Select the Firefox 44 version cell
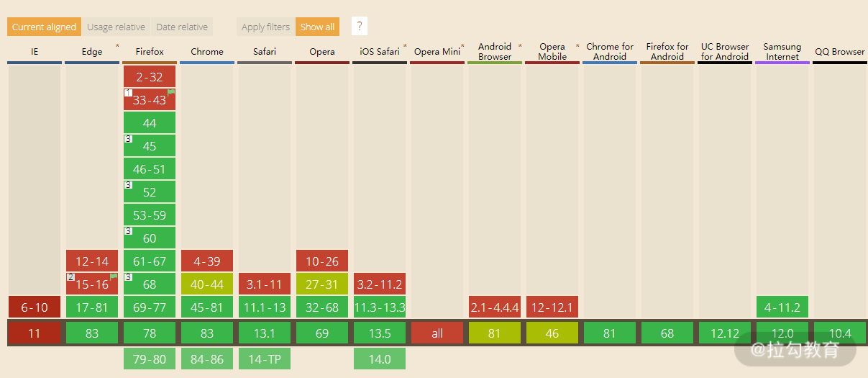 [150, 123]
